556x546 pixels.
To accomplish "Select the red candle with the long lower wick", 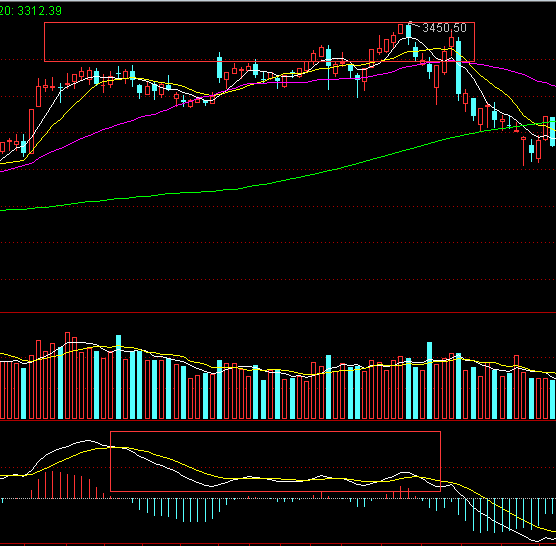I will click(x=437, y=84).
